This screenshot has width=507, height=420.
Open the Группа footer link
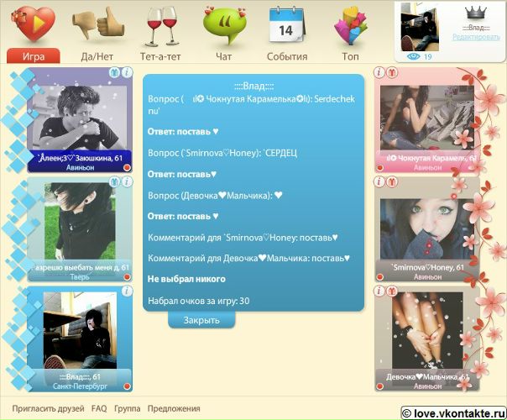click(128, 408)
